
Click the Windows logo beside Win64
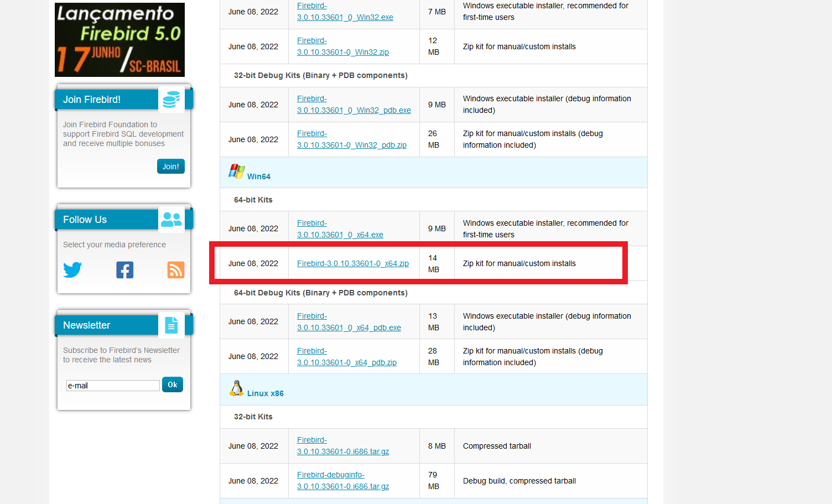237,172
